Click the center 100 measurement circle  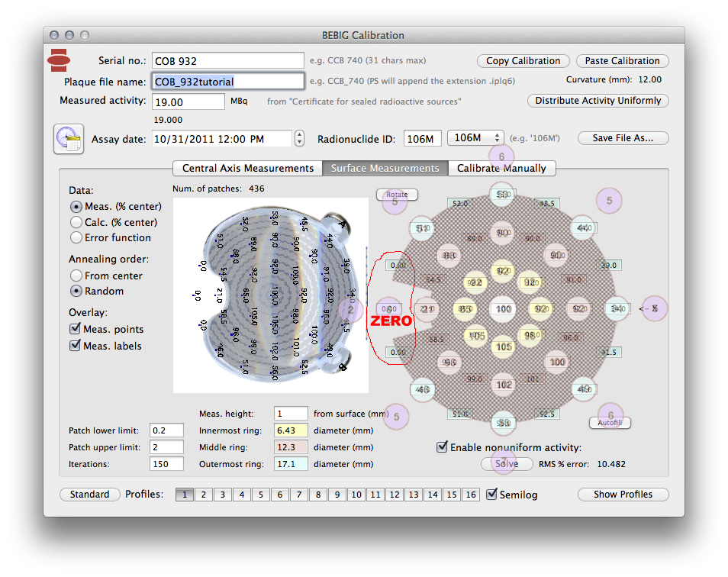(x=503, y=309)
